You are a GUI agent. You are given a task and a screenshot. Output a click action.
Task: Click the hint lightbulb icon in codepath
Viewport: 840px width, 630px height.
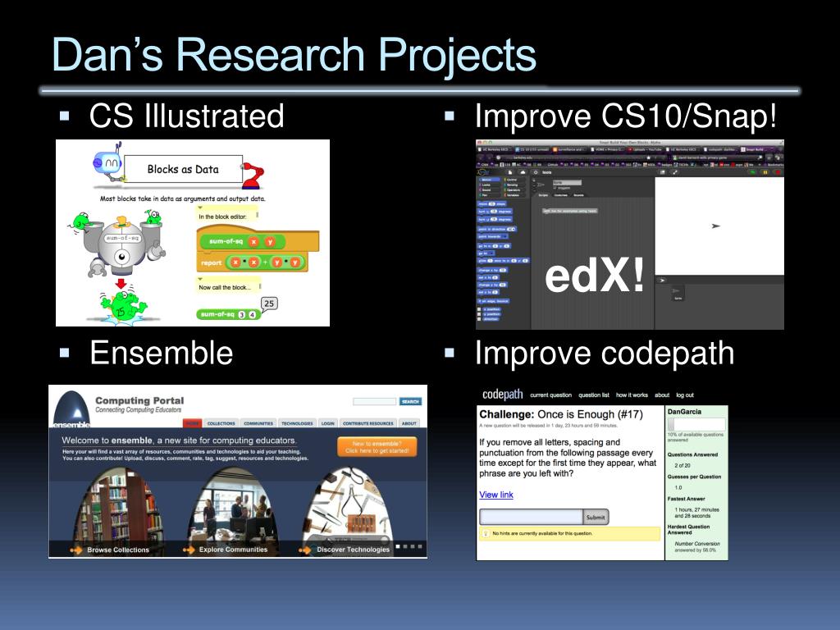(486, 533)
